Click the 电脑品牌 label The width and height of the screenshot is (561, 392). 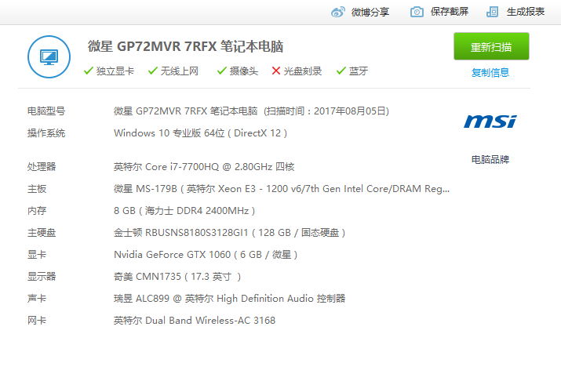(x=490, y=159)
